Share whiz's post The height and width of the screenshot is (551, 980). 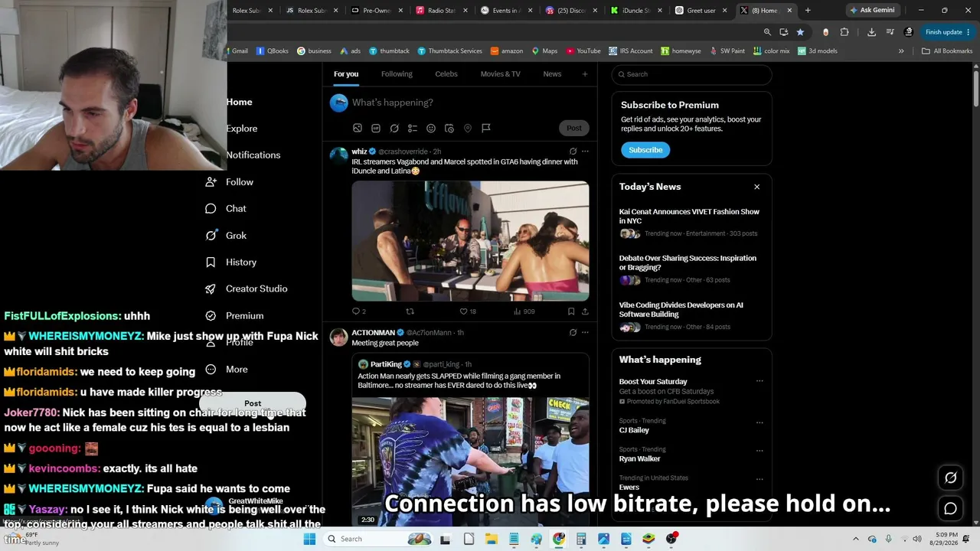[x=585, y=311]
